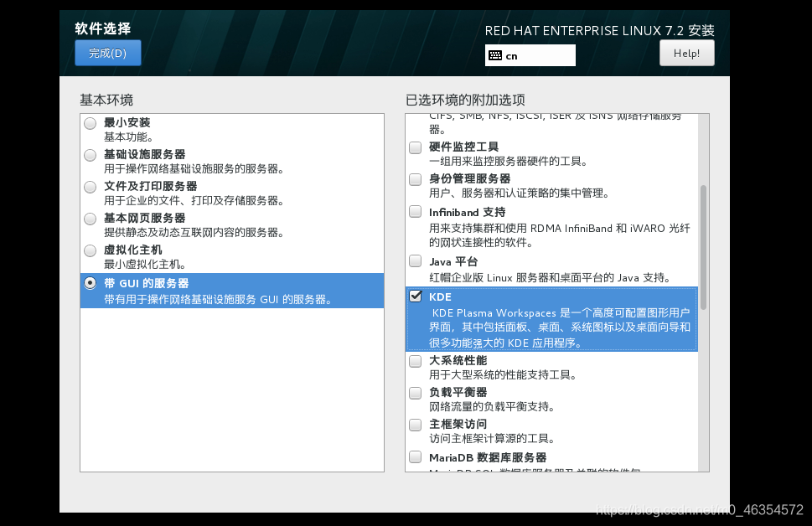This screenshot has height=526, width=812.
Task: Click the 访问主框架计算源的工具。 description
Action: click(x=492, y=439)
